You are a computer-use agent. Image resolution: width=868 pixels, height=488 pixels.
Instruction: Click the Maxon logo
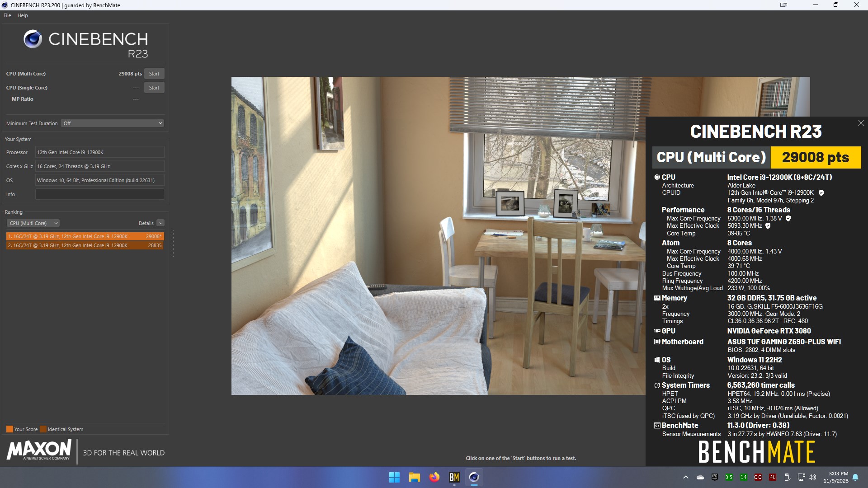39,450
